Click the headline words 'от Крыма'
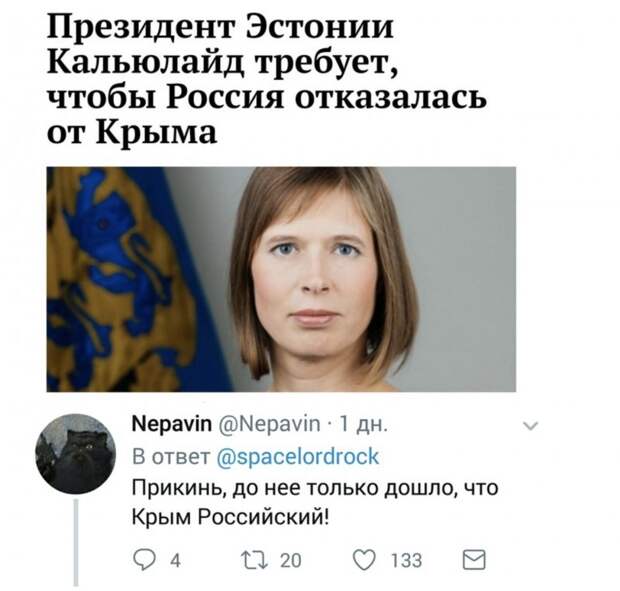The image size is (620, 591). 132,131
